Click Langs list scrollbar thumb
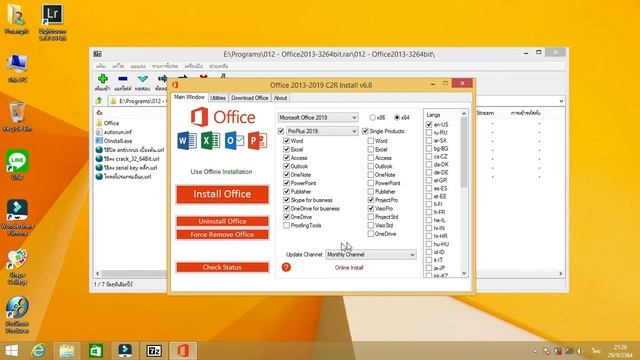 (x=464, y=153)
